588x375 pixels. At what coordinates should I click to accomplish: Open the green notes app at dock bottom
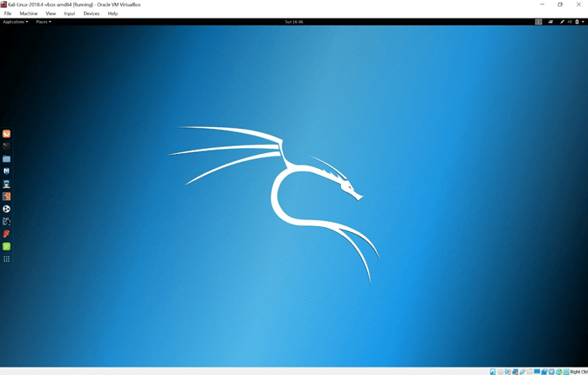[7, 246]
